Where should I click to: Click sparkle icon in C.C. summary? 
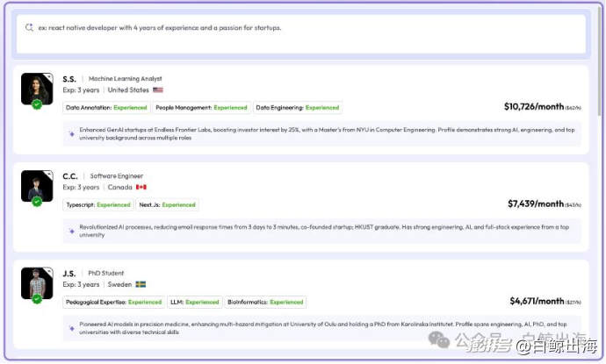point(72,232)
